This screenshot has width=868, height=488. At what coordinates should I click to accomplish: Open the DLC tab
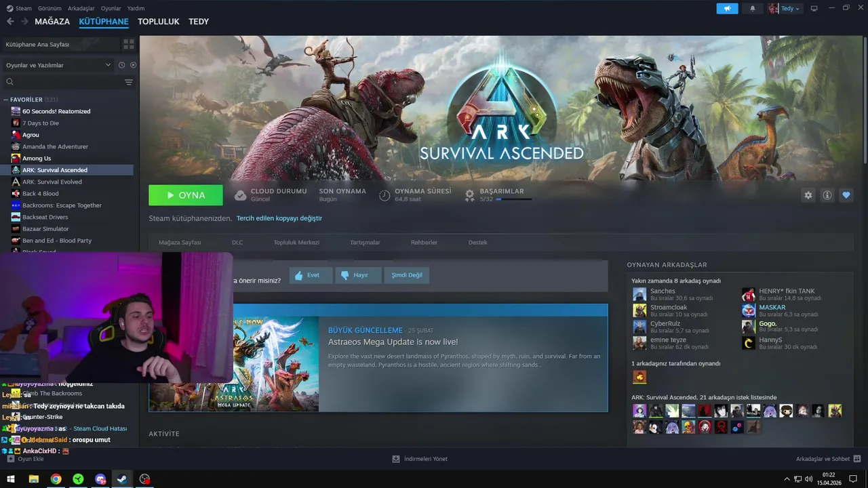237,242
